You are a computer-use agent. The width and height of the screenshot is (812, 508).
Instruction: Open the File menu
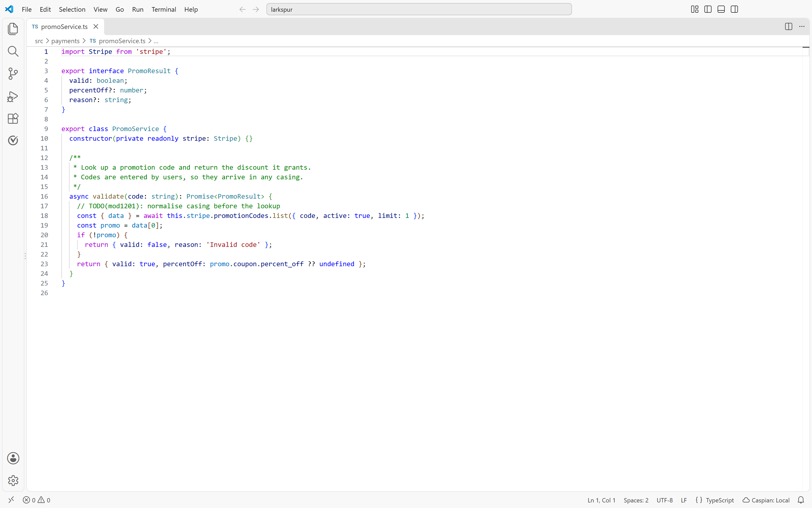tap(26, 9)
